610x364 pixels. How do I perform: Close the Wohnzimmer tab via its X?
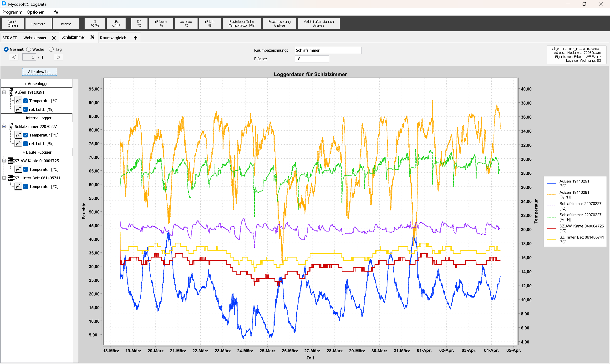pos(54,38)
